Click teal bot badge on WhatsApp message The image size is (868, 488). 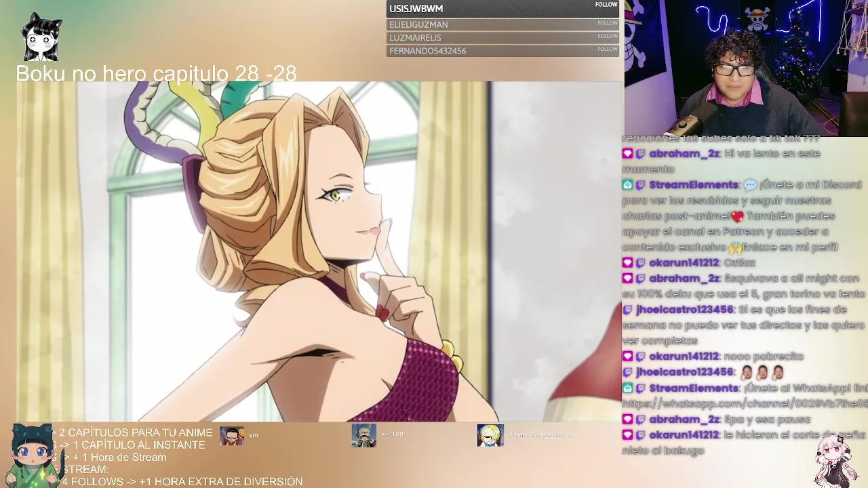tap(627, 388)
